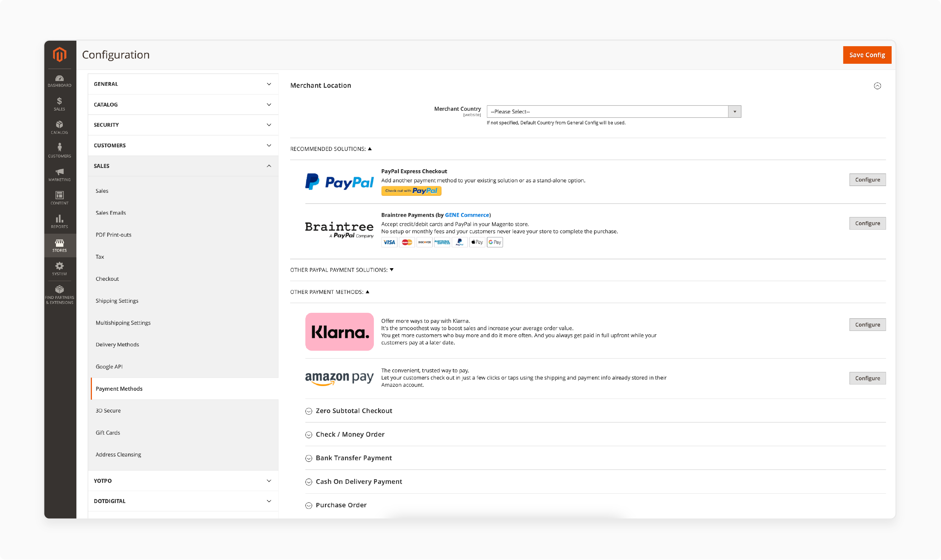Screen dimensions: 941x560
Task: Collapse Other Payment Methods group
Action: [330, 292]
